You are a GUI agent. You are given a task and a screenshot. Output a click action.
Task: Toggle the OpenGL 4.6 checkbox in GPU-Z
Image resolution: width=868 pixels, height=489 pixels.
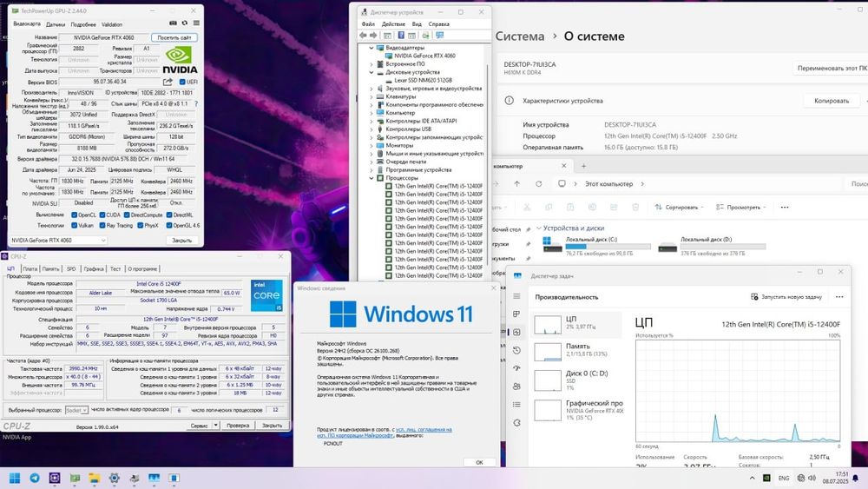click(x=169, y=226)
